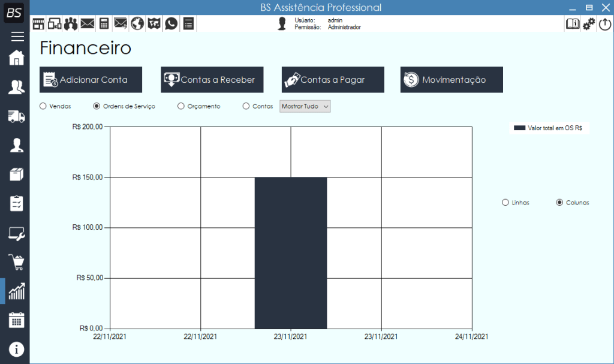The image size is (614, 364).
Task: Select the Vendas radio button
Action: click(x=43, y=106)
